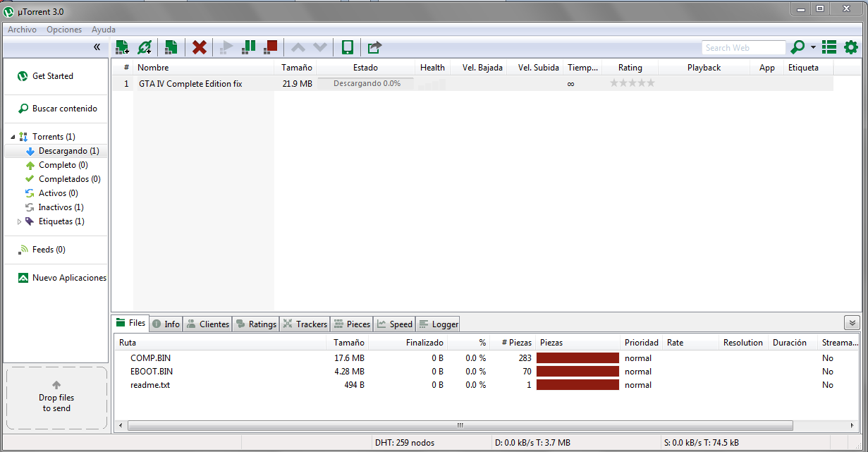The height and width of the screenshot is (452, 868).
Task: Open the Ayuda menu
Action: pos(104,30)
